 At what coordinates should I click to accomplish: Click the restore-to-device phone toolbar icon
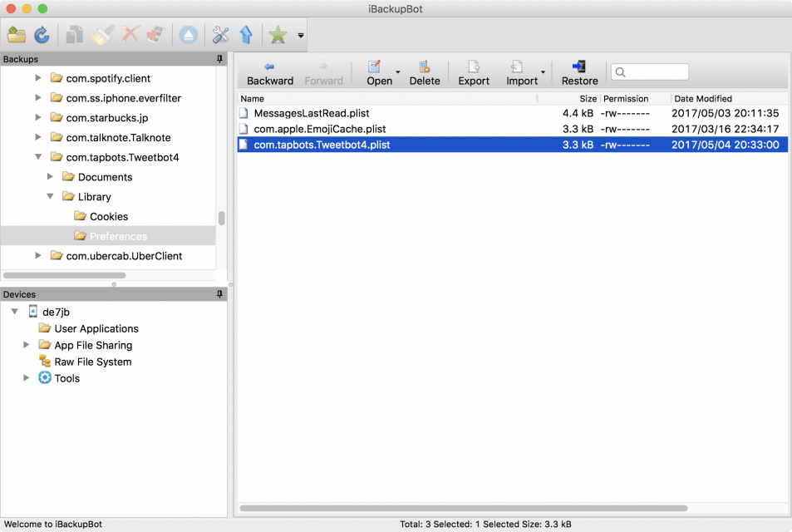click(156, 35)
